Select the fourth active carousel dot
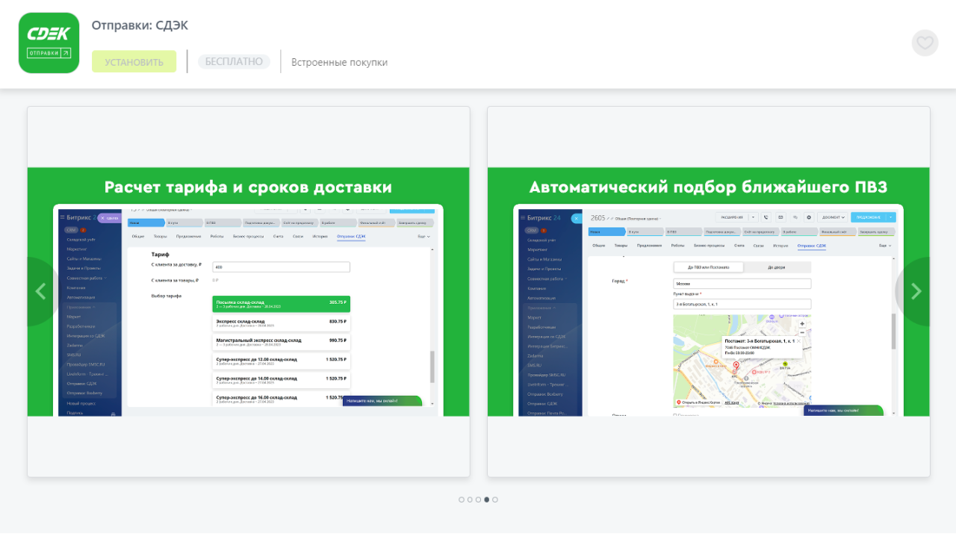Screen dimensions: 956x560 tap(487, 500)
